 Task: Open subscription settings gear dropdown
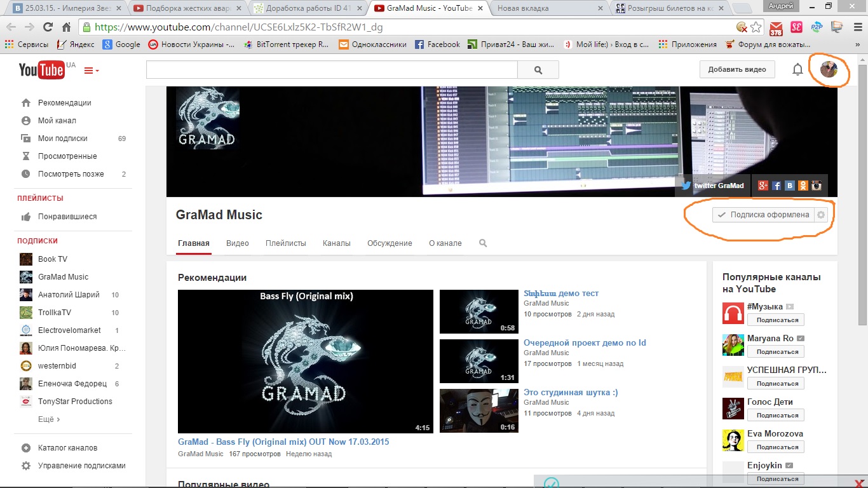(821, 215)
